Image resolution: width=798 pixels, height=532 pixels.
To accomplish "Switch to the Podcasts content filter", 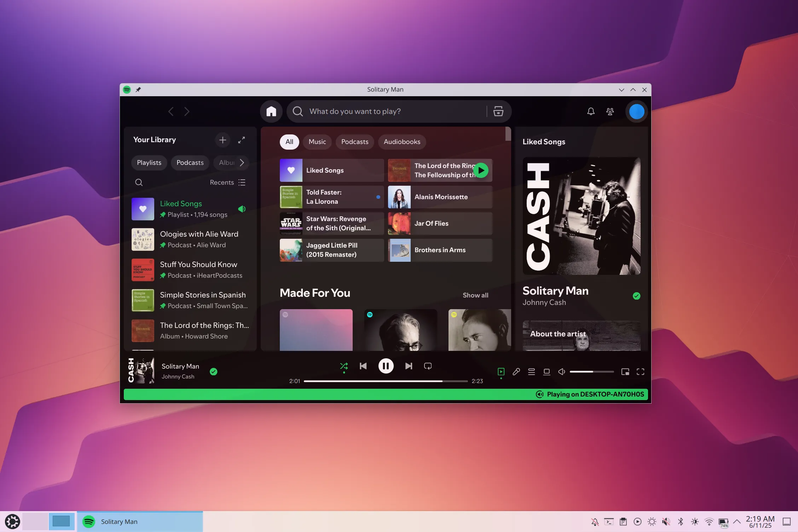I will [x=354, y=142].
